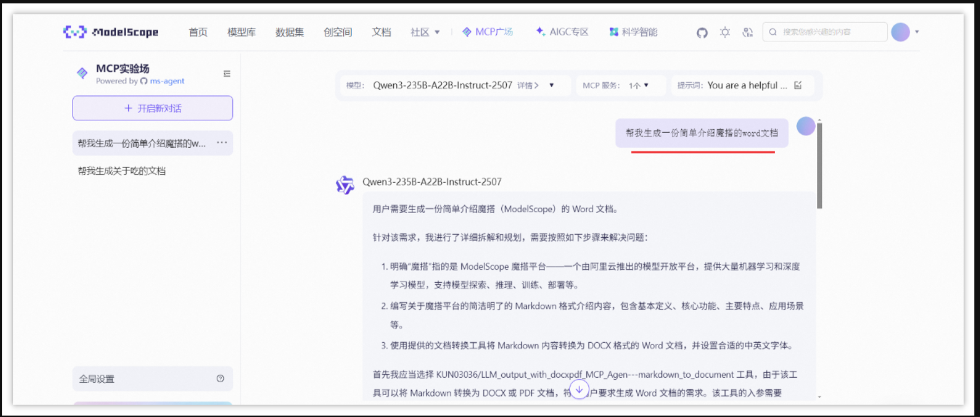This screenshot has width=980, height=417.
Task: Switch theme with the sun icon
Action: point(725,32)
